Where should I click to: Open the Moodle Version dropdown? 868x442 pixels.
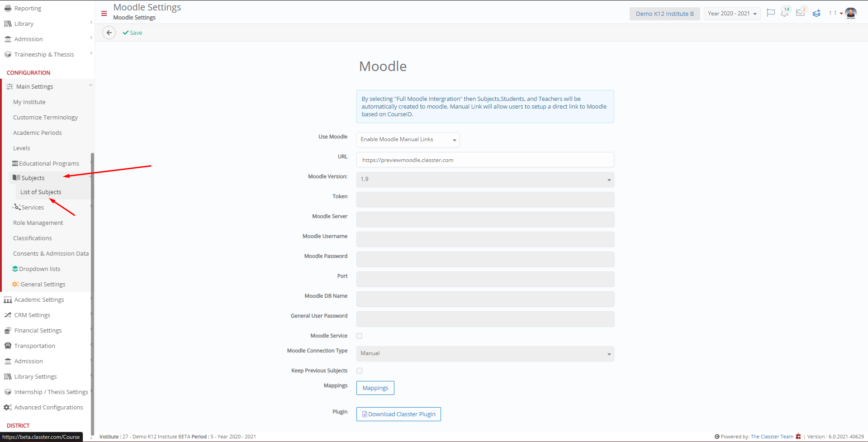coord(485,179)
